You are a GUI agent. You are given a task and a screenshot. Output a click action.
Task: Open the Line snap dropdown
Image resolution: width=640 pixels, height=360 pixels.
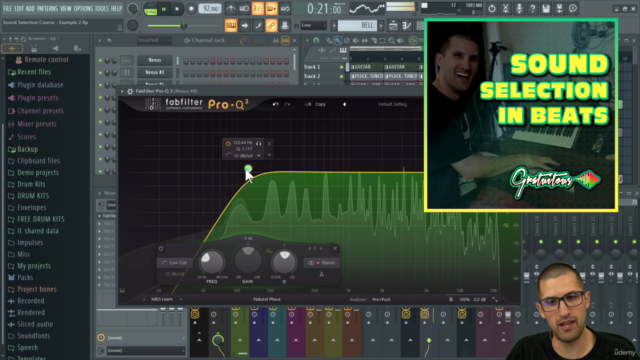point(313,25)
